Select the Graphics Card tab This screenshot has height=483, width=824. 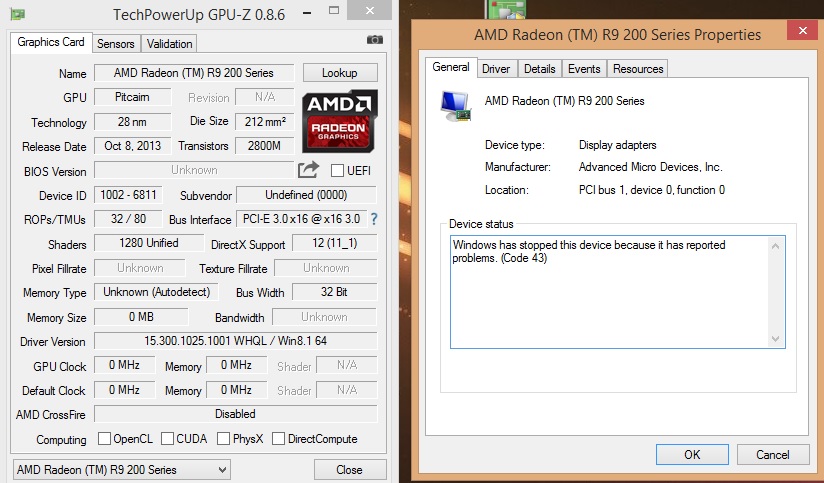51,42
